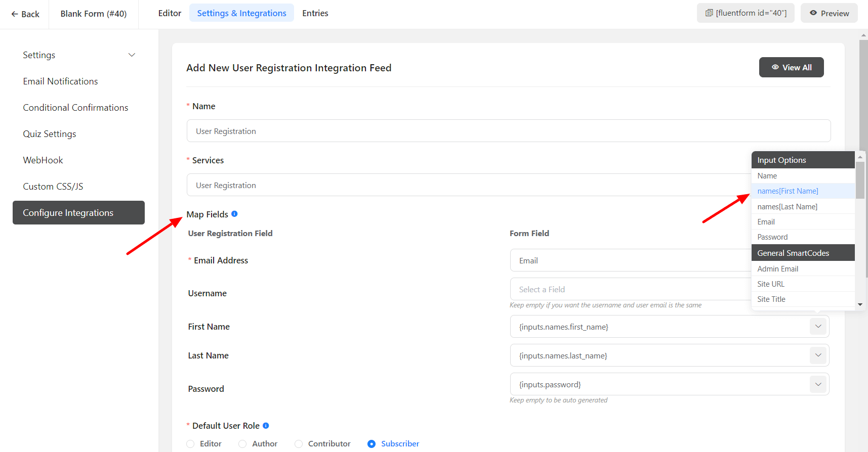Select the Editor user role
The height and width of the screenshot is (452, 868).
click(x=191, y=444)
